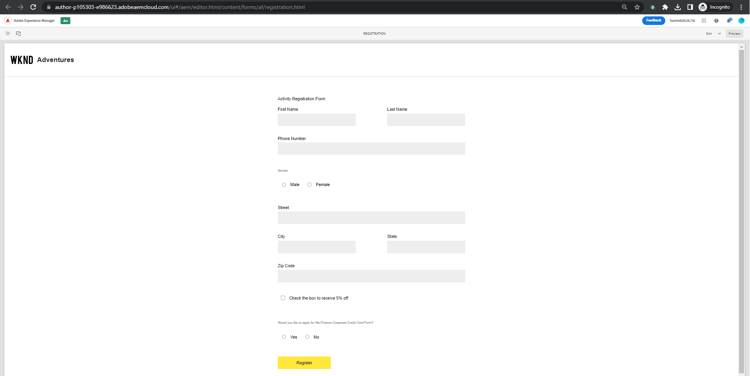Click the browser back arrow
This screenshot has width=750, height=376.
click(x=8, y=7)
